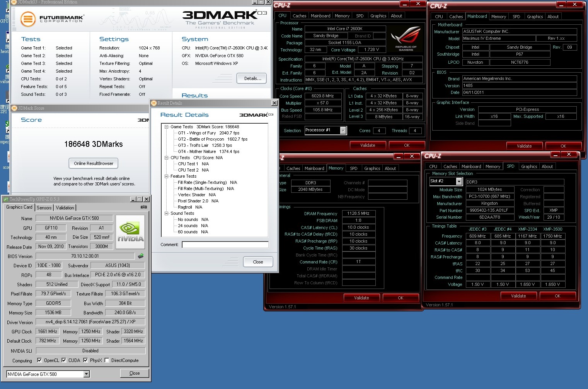Click Validate in the CPU-Z processor window
Viewport: 588px width, 389px height.
coord(368,145)
